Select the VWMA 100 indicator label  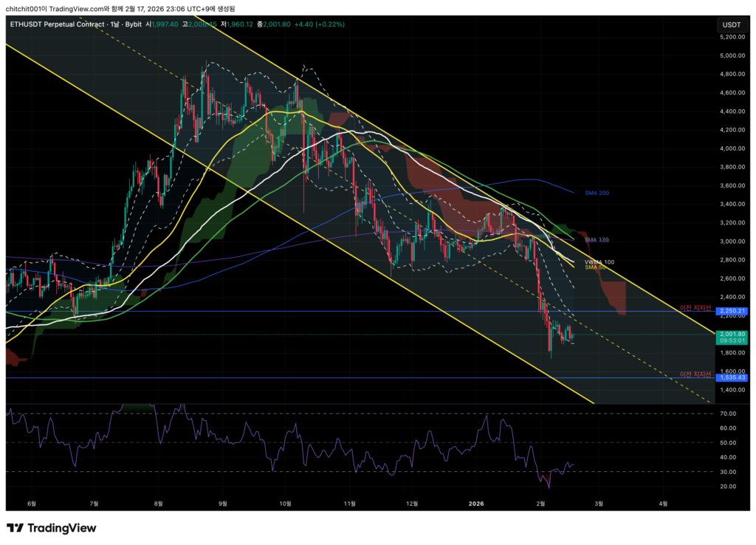(x=599, y=262)
